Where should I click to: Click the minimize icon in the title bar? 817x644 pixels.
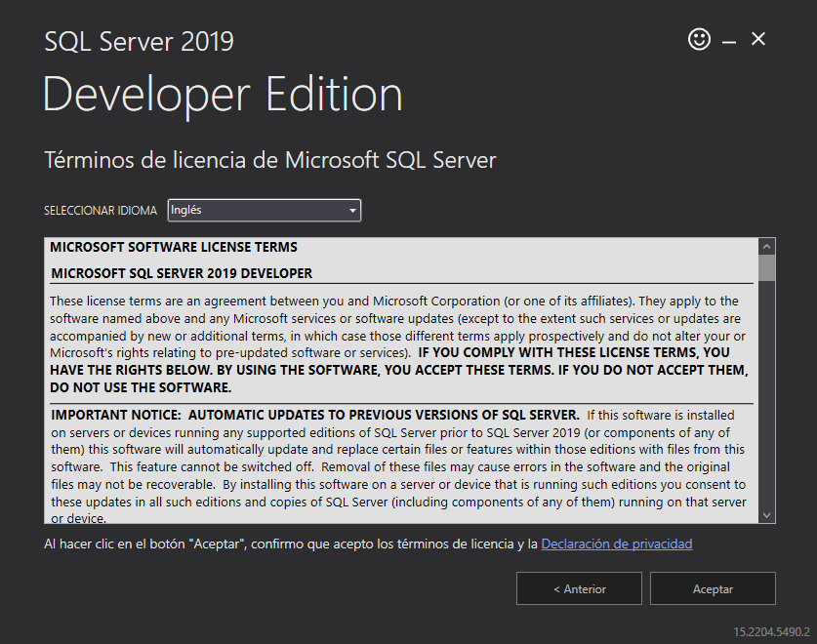(728, 39)
